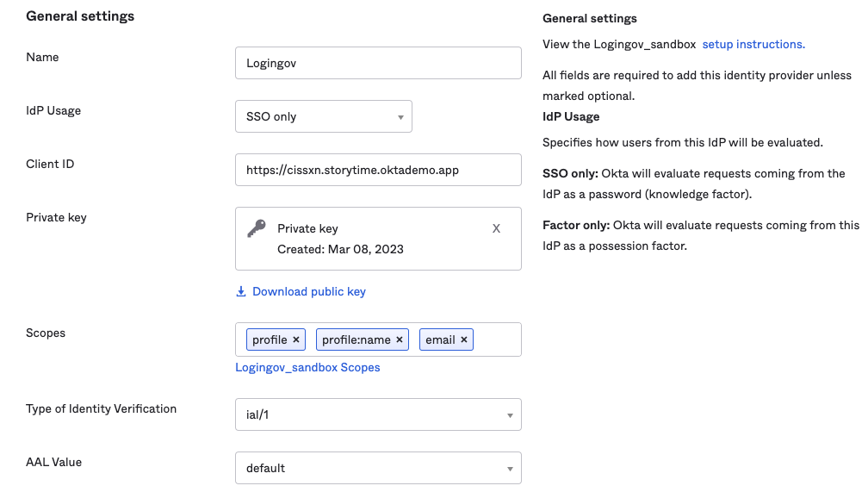Click the download icon beside public key

241,291
